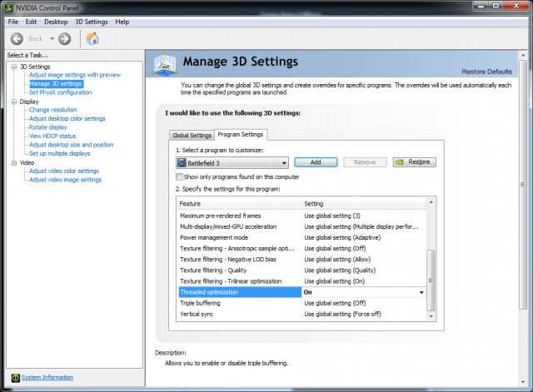Collapse the Display tree node
The image size is (533, 392).
[x=14, y=102]
